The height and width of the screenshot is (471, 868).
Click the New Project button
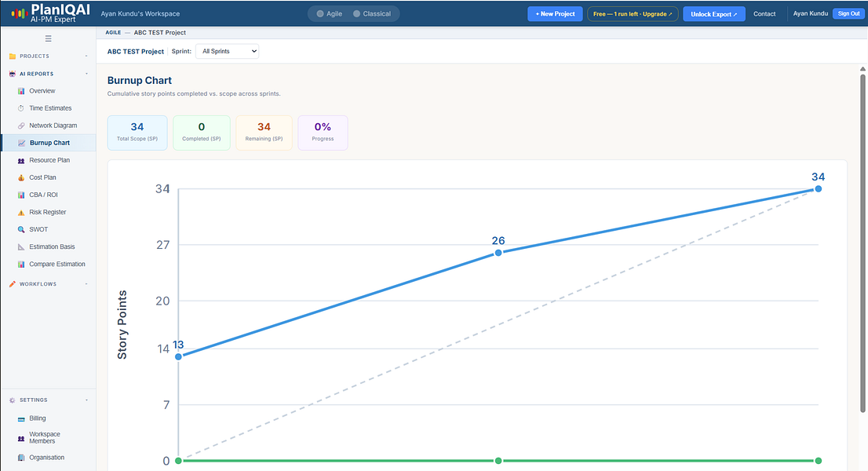pyautogui.click(x=555, y=14)
